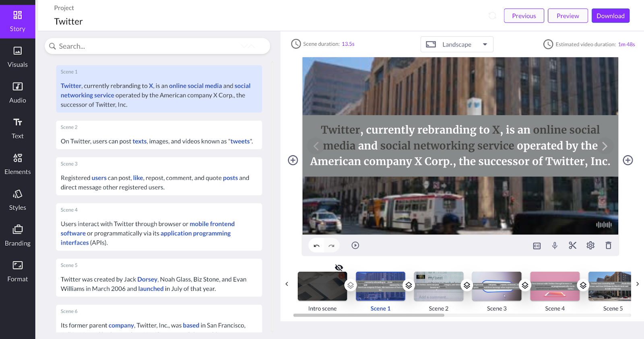Select the Scene 1 thumbnail
Image resolution: width=644 pixels, height=339 pixels.
coord(380,286)
